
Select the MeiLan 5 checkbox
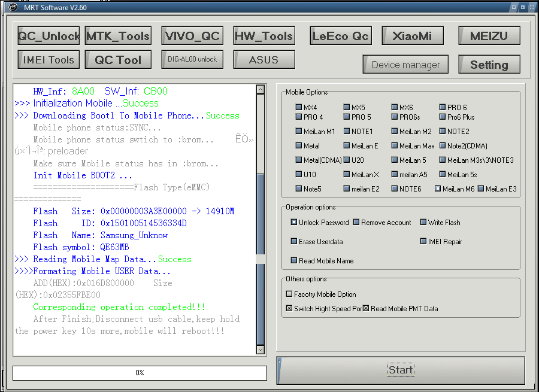[x=395, y=160]
